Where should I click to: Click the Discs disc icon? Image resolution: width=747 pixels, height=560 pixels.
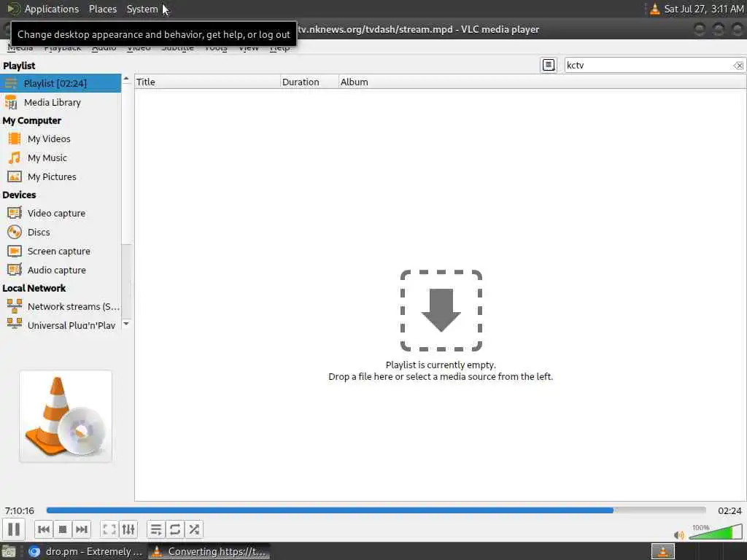(x=15, y=232)
